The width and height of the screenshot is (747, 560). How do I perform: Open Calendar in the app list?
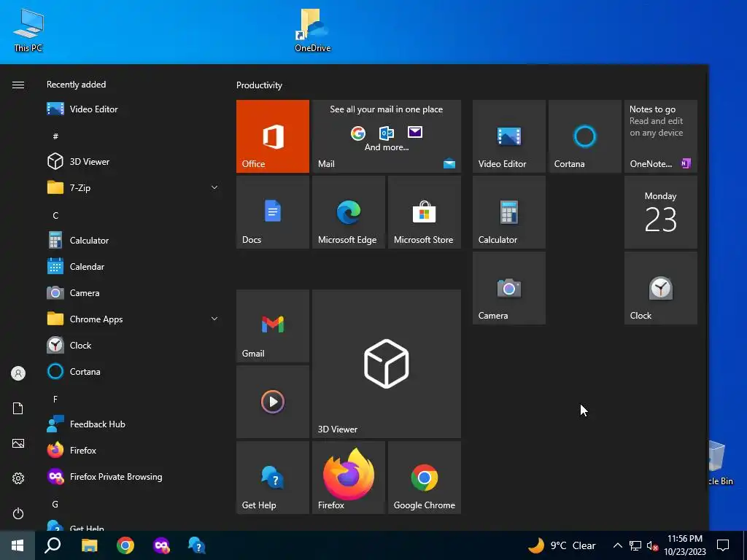pos(133,267)
